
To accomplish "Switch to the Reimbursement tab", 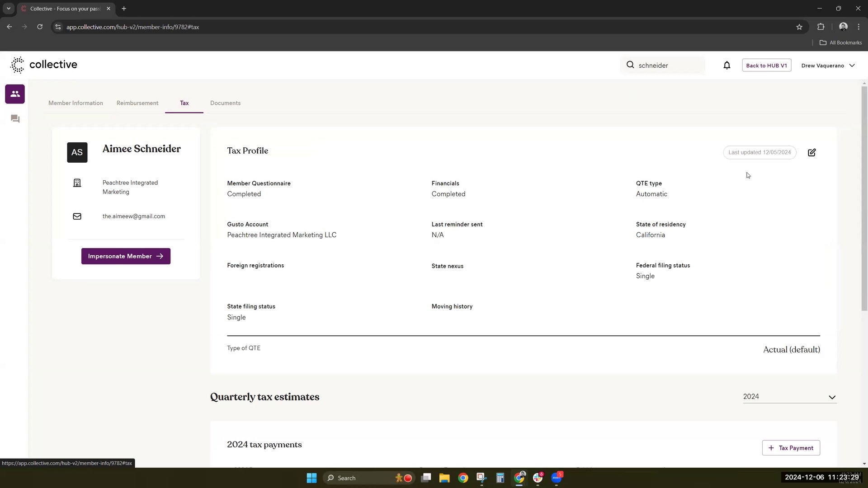I will pyautogui.click(x=137, y=103).
